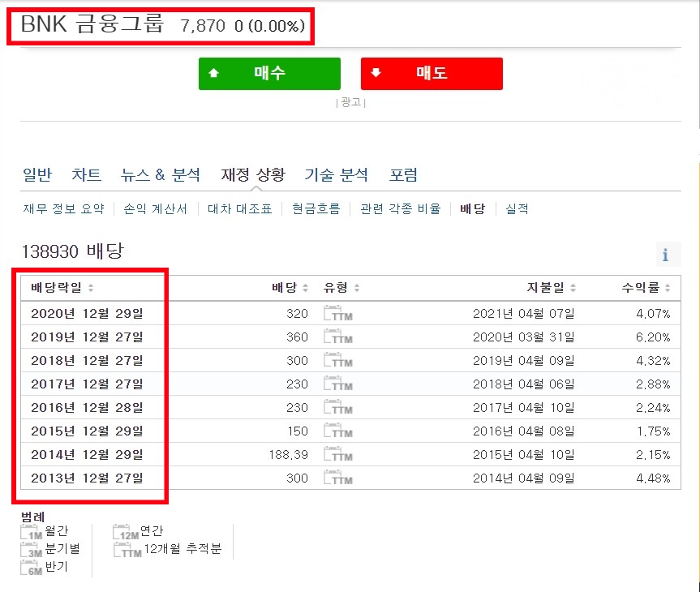
Task: Click the 1M 월간 legend icon
Action: [x=32, y=532]
